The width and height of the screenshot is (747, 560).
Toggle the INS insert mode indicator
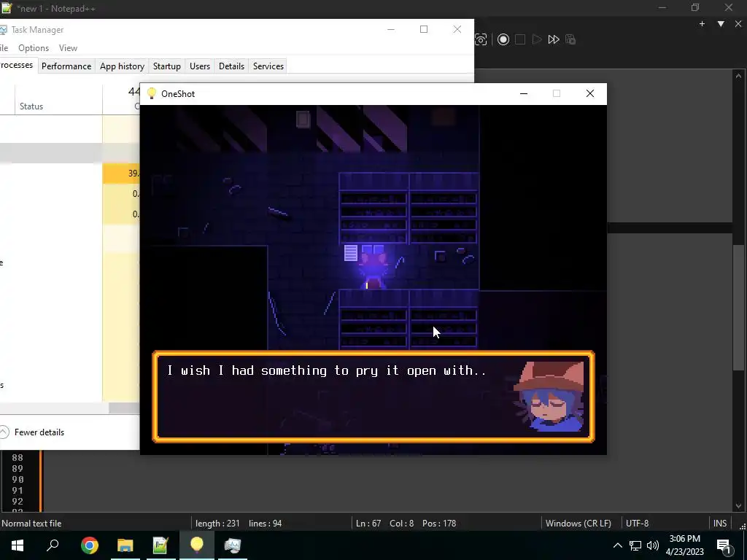tap(720, 524)
